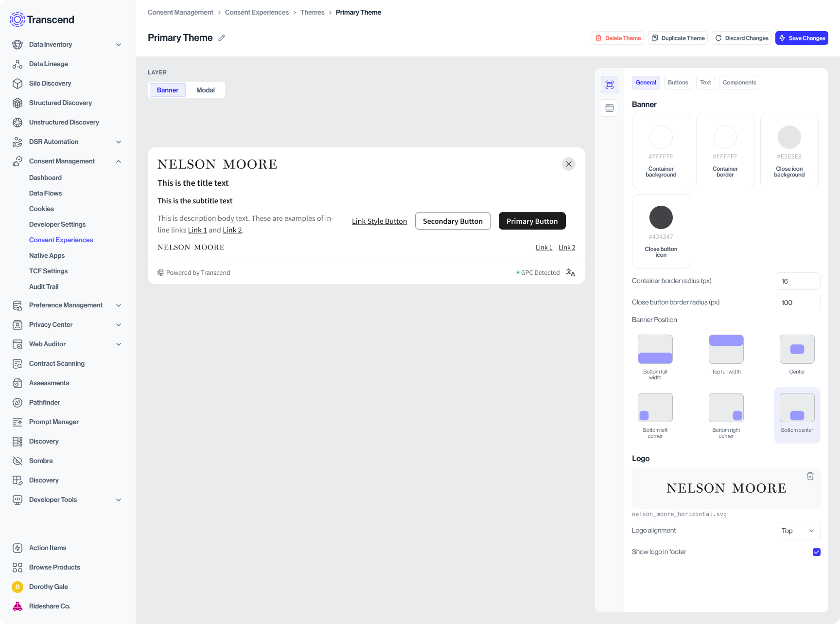Click the Contract Scanning icon
The width and height of the screenshot is (840, 624).
pos(17,364)
